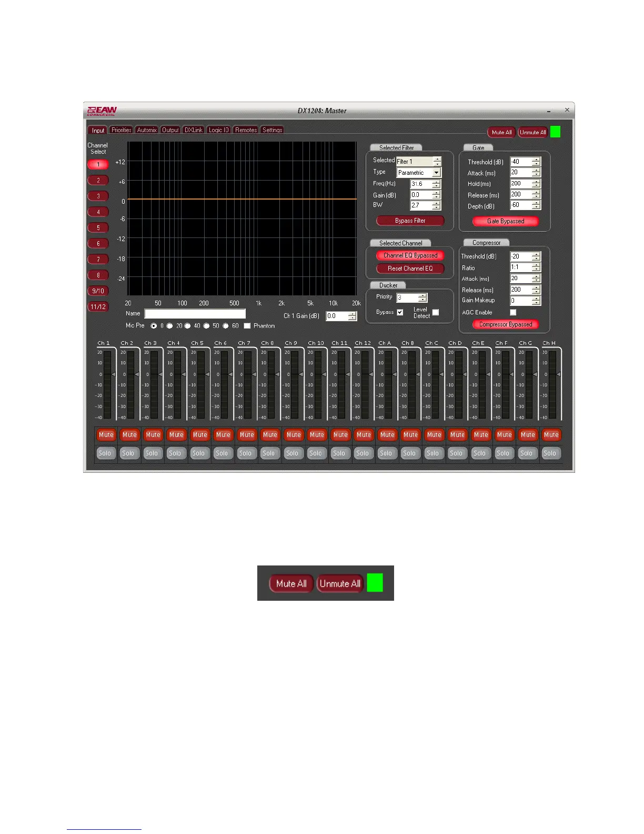This screenshot has width=644, height=834.
Task: Step the Compressor Ratio spinner
Action: [536, 267]
